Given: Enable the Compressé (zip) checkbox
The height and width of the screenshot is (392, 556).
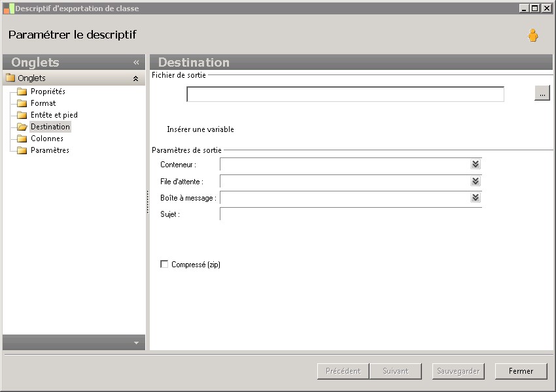Looking at the screenshot, I should click(164, 264).
